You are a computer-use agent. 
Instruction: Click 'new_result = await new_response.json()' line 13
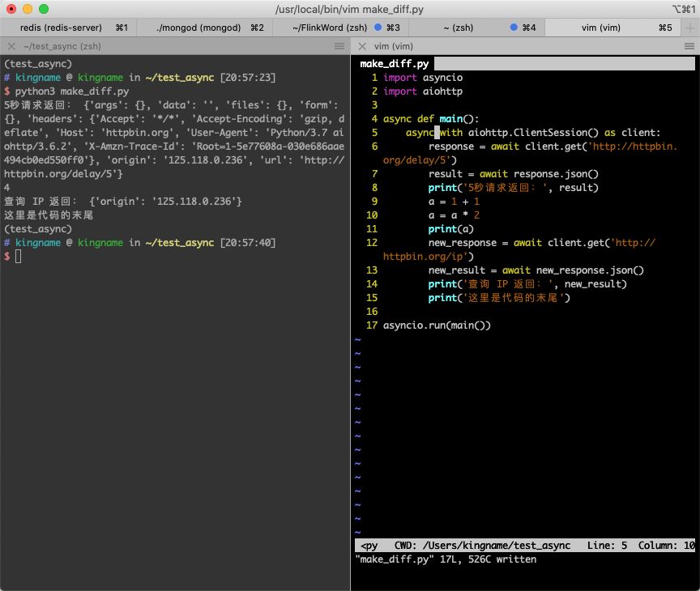536,270
